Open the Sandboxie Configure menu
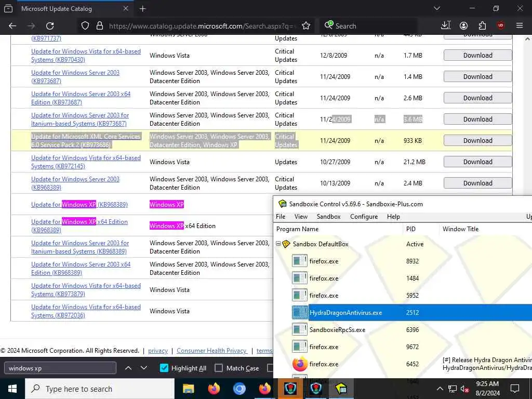 tap(364, 217)
